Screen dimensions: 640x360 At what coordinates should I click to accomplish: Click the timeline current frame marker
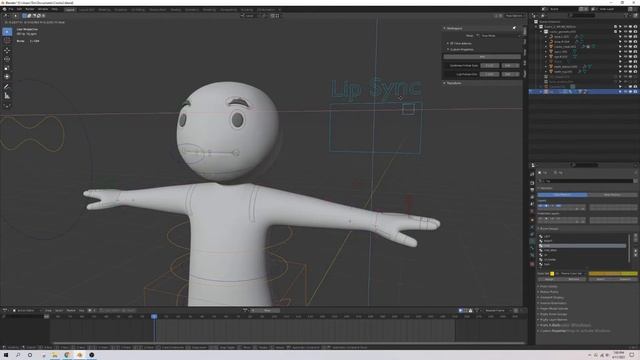154,316
